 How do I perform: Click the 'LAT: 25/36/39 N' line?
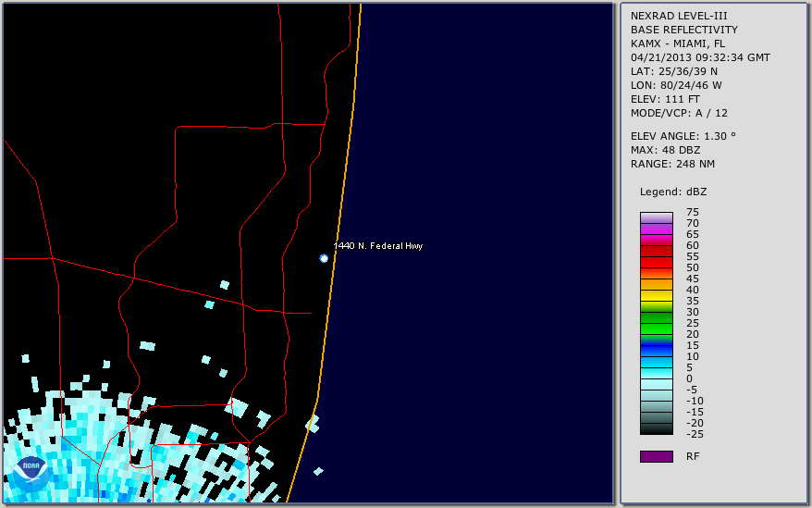pos(673,71)
